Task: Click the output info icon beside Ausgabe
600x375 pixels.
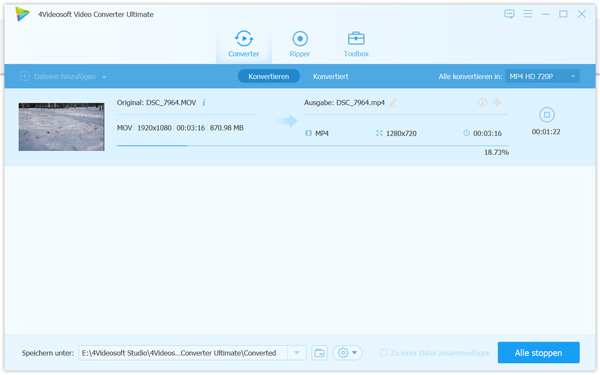Action: point(483,102)
